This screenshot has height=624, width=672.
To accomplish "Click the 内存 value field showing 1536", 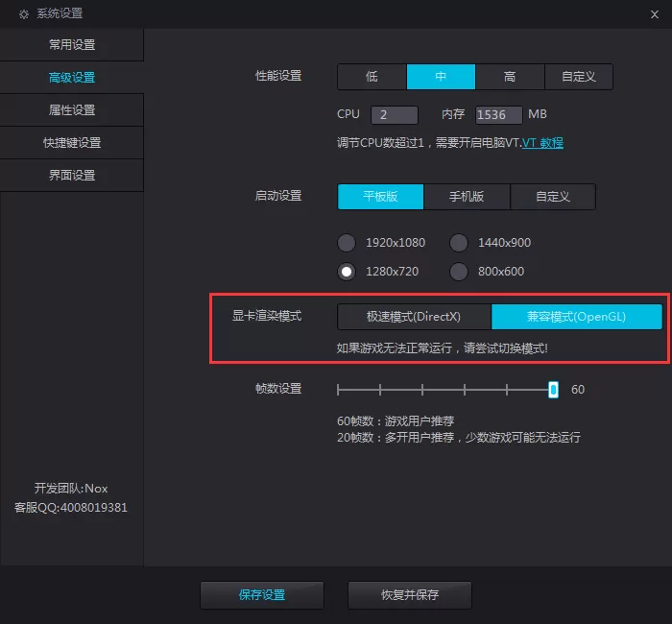I will tap(499, 115).
